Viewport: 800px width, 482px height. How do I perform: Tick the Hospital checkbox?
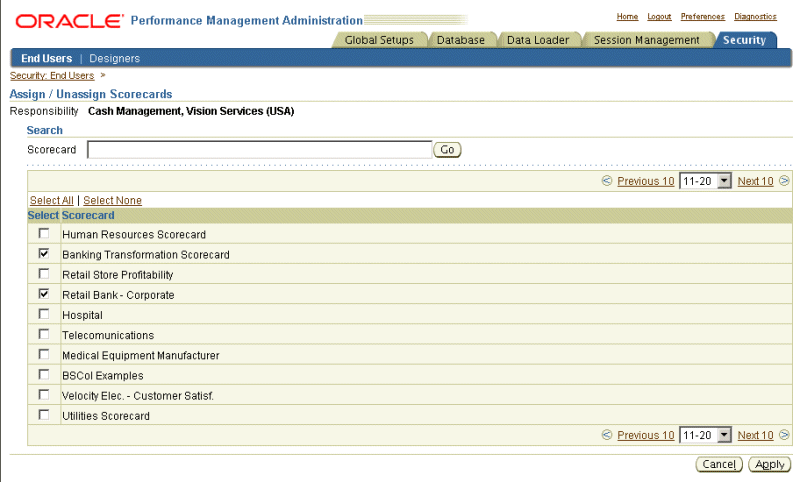pyautogui.click(x=44, y=314)
